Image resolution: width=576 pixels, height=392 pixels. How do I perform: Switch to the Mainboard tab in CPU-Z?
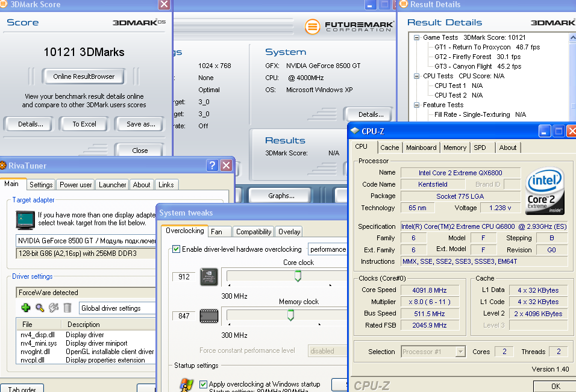click(421, 148)
